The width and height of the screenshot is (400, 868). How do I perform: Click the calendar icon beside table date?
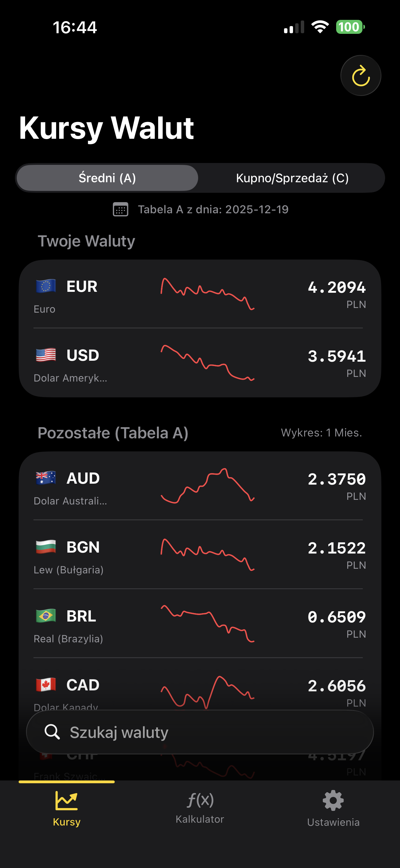(x=120, y=209)
